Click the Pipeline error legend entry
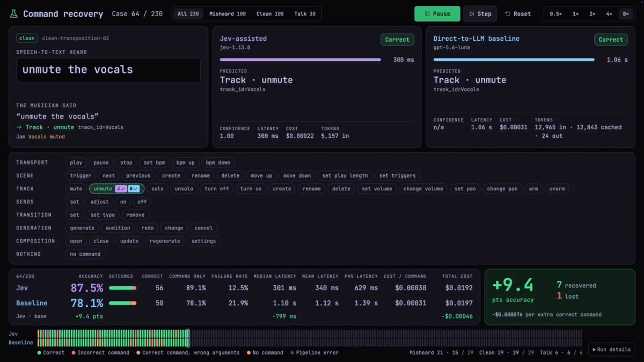Screen dimensions: 644x362 point(314,352)
